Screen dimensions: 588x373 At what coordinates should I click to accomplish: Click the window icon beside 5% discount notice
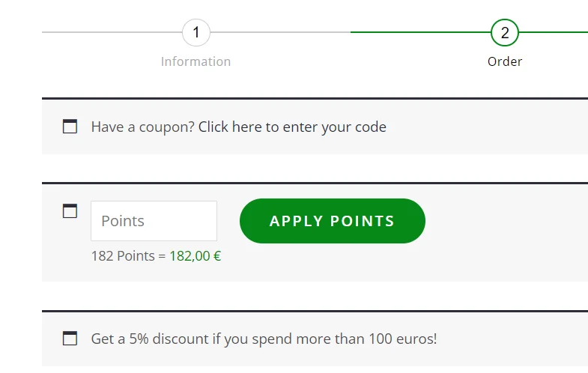(70, 338)
